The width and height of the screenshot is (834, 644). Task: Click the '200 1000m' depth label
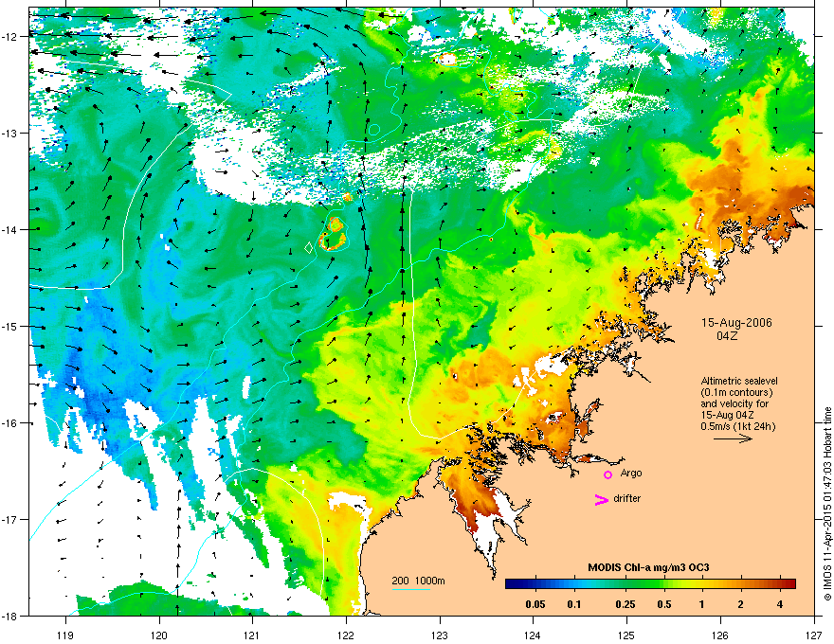pyautogui.click(x=419, y=581)
